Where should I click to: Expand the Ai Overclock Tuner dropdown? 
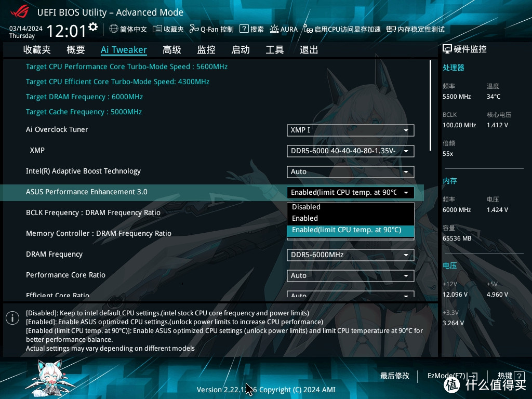[351, 130]
